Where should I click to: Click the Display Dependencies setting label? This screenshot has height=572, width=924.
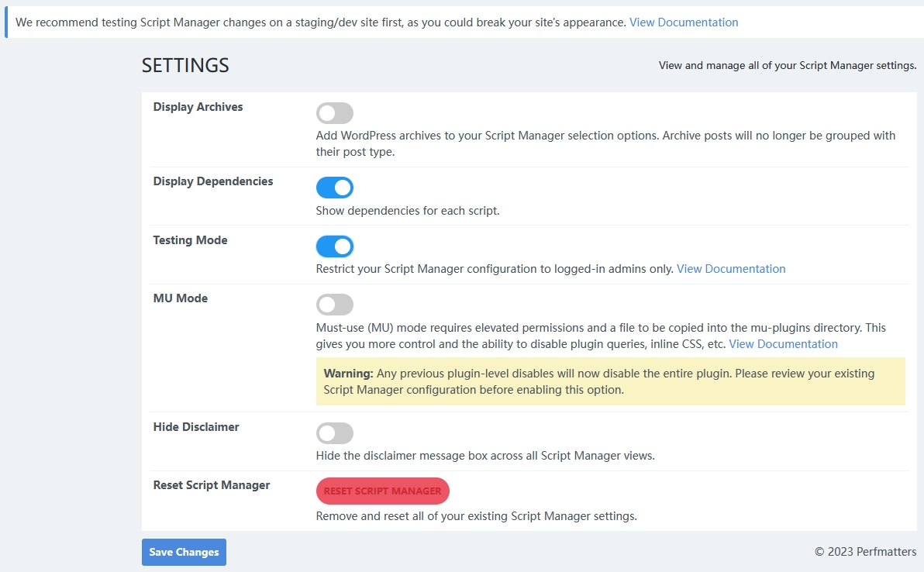pos(212,181)
